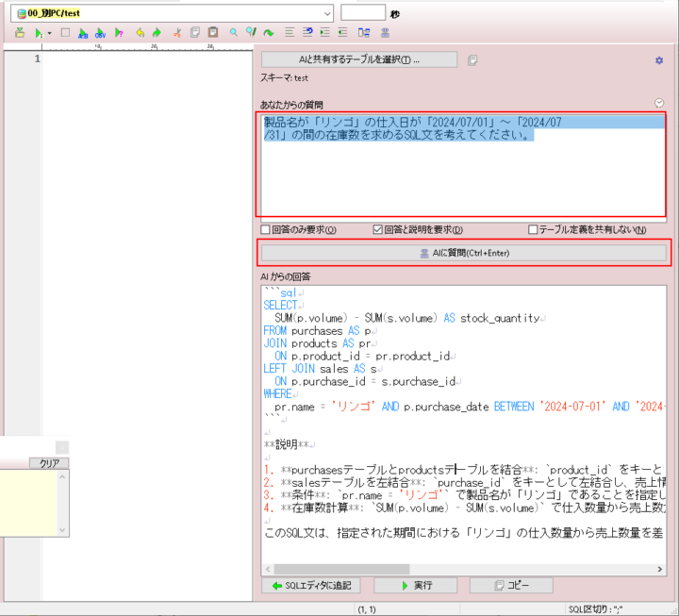The height and width of the screenshot is (616, 679).
Task: Open question history clock icon
Action: (659, 103)
